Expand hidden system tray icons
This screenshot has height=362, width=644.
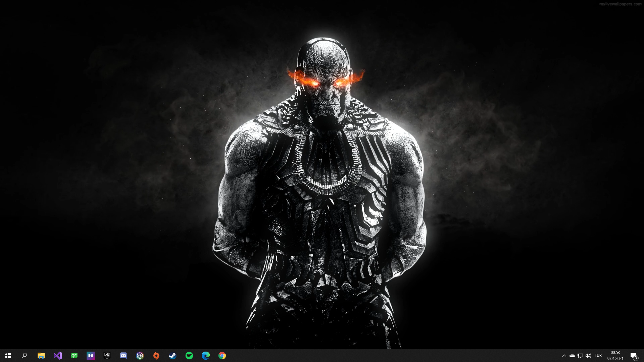coord(564,355)
